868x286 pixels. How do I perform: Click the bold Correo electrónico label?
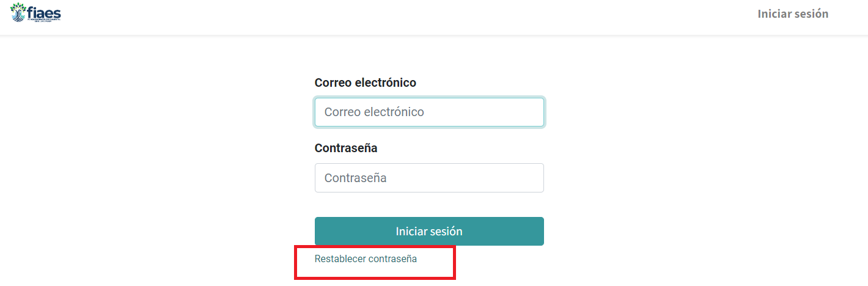pyautogui.click(x=365, y=82)
